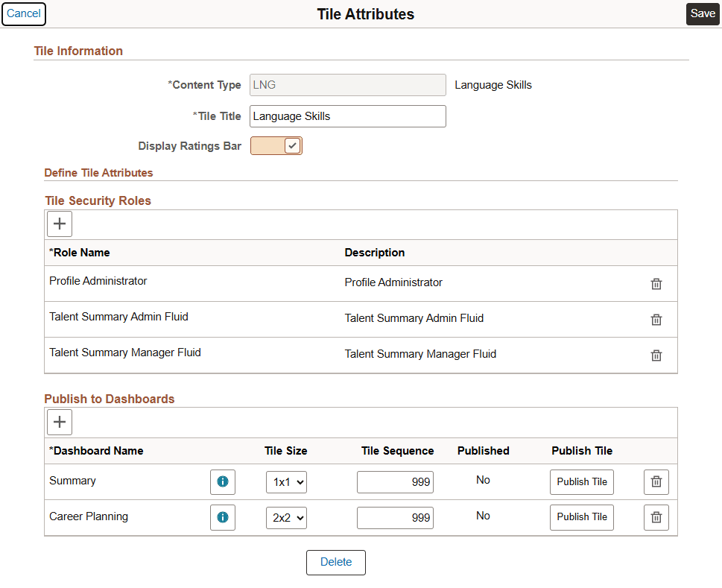Delete the Career Planning dashboard row
Screen dimensions: 722x588
pos(656,517)
